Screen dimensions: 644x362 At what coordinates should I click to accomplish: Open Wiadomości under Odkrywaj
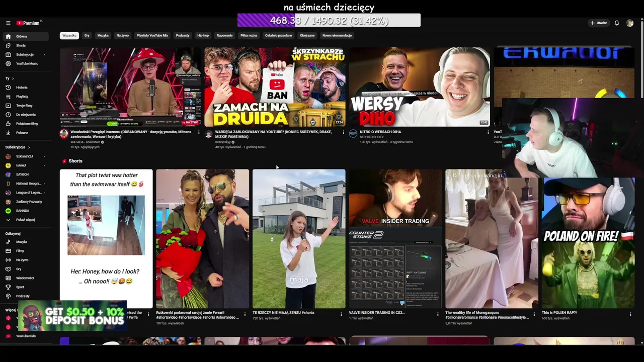pos(27,278)
